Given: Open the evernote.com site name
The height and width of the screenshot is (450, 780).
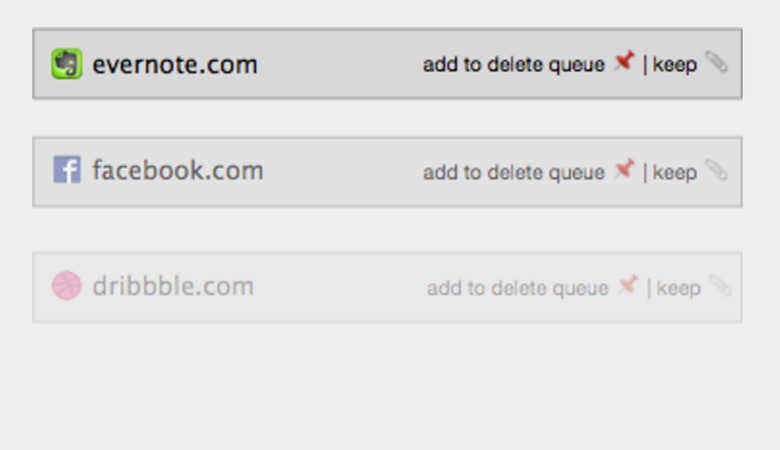Looking at the screenshot, I should click(x=175, y=65).
